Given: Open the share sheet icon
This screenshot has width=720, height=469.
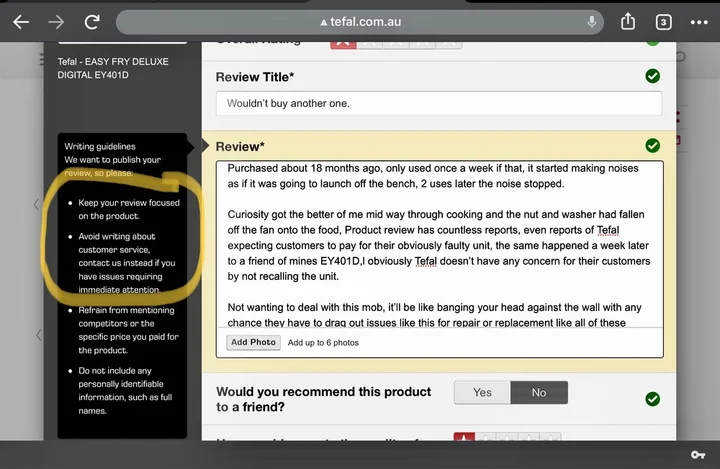Looking at the screenshot, I should coord(628,21).
